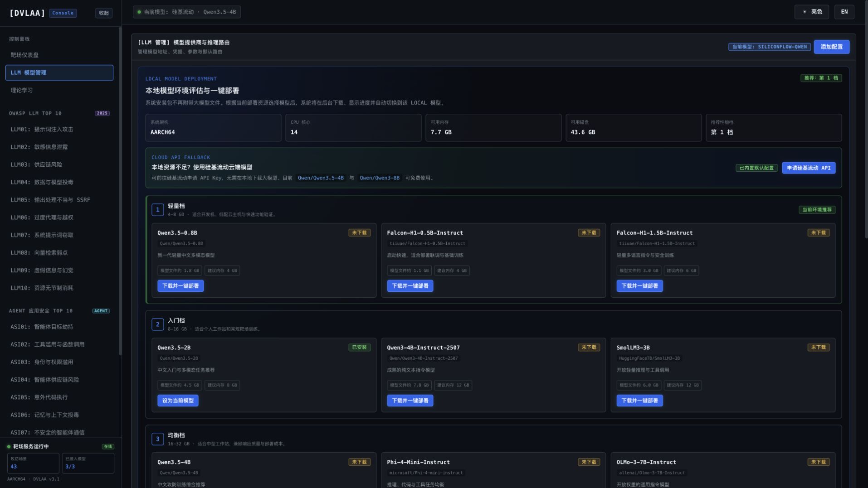Switch to light theme via 亮色 toggle
The height and width of the screenshot is (488, 868).
pos(812,12)
